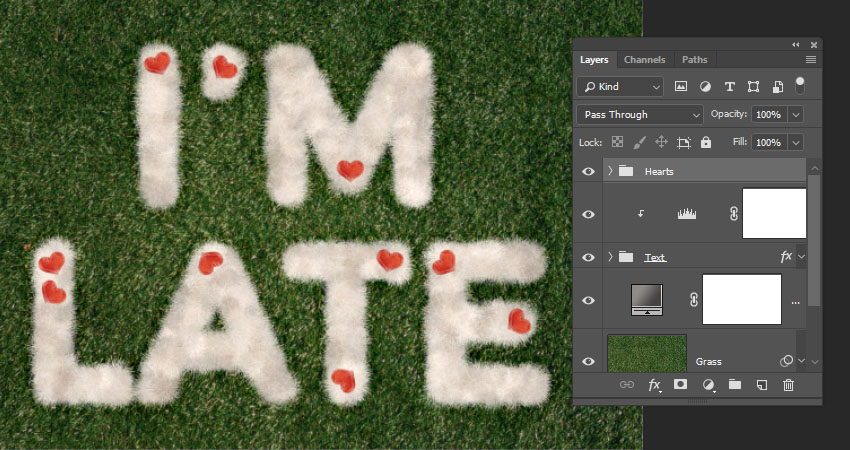Hide the Text group
Screen dimensions: 850x450
(588, 258)
